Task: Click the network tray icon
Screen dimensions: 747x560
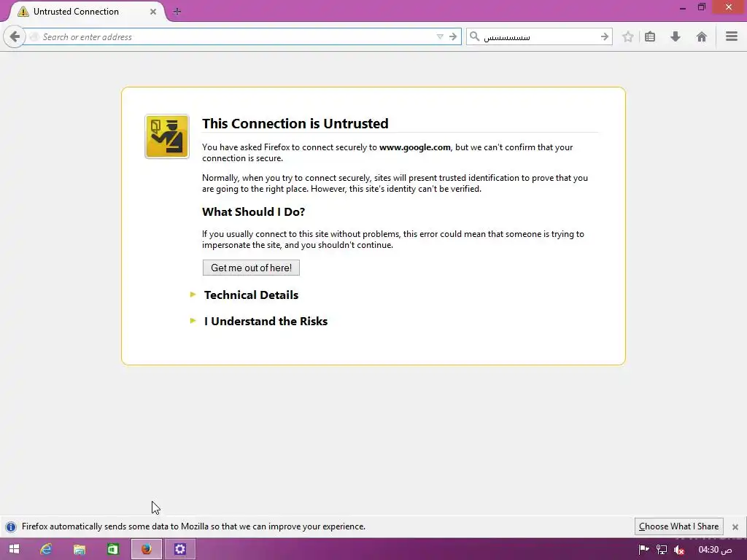Action: pos(662,550)
